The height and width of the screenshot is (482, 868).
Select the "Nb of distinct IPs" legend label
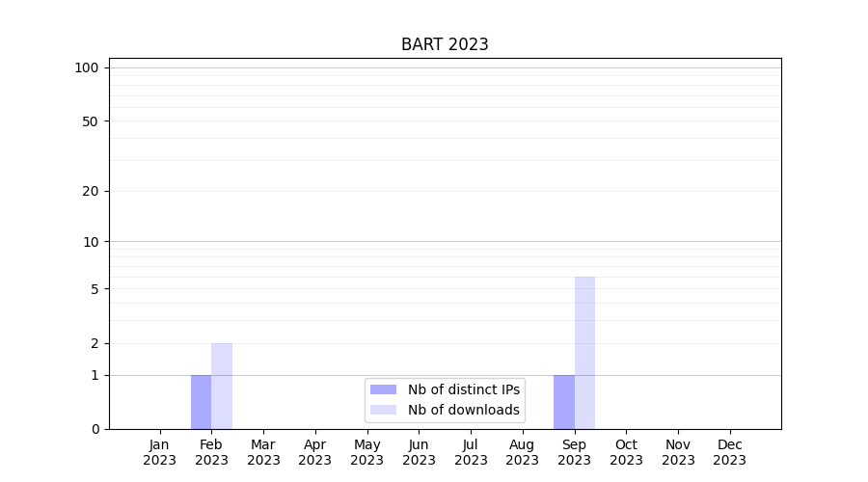coord(463,389)
